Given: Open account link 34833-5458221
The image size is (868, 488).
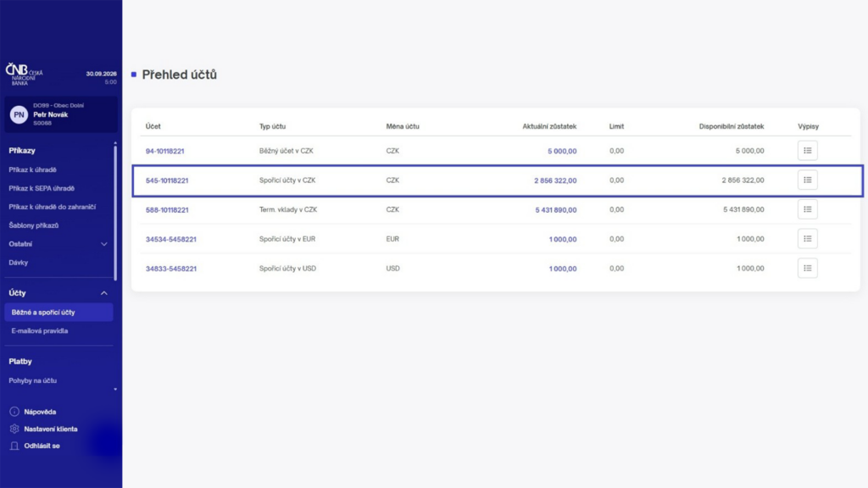Looking at the screenshot, I should 171,269.
